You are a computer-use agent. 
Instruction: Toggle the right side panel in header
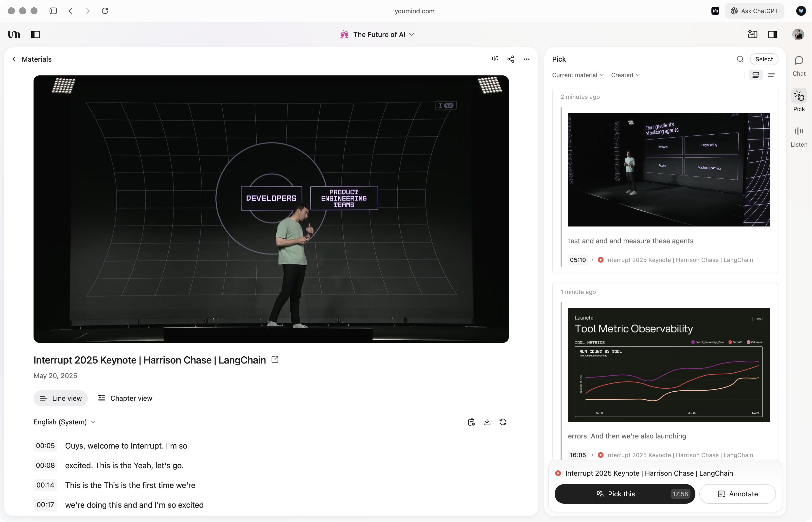click(x=772, y=35)
